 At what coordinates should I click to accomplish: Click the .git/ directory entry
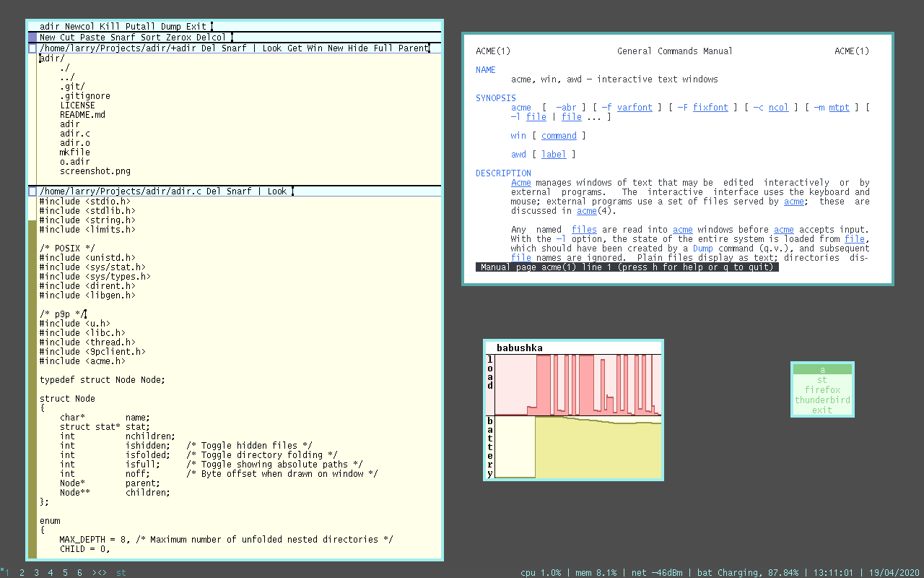point(72,87)
